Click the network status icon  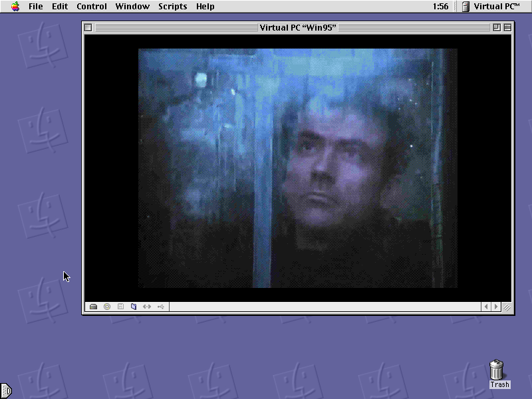click(x=147, y=307)
